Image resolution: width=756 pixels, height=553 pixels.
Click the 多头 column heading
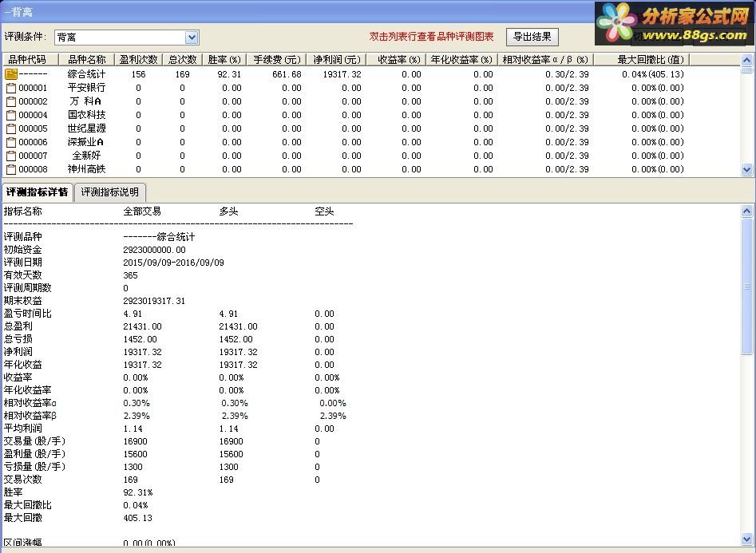pos(228,211)
